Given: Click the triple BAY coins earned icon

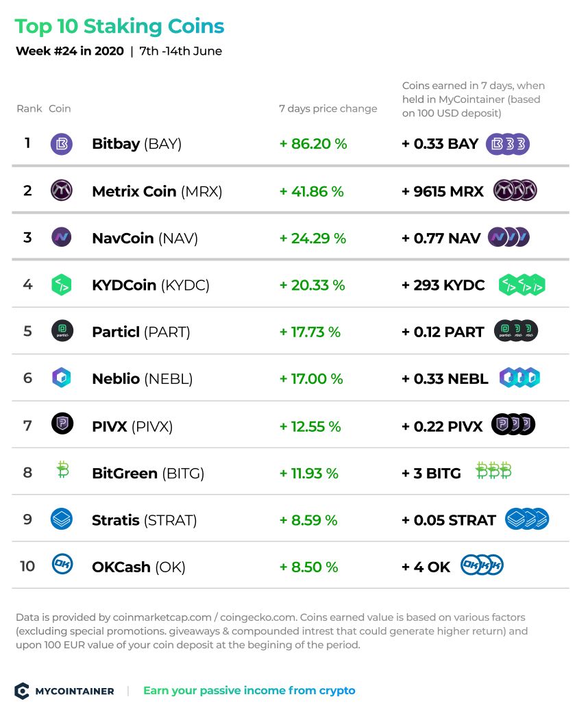Looking at the screenshot, I should tap(508, 145).
